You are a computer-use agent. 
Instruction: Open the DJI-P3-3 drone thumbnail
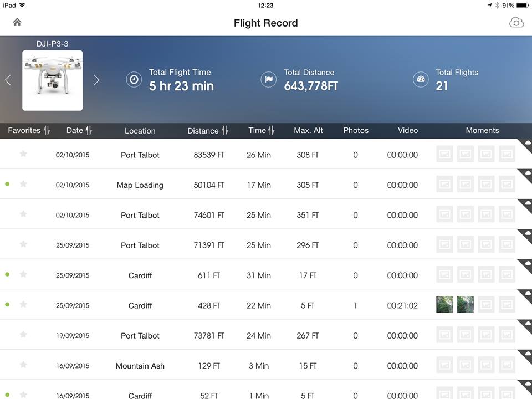point(52,80)
